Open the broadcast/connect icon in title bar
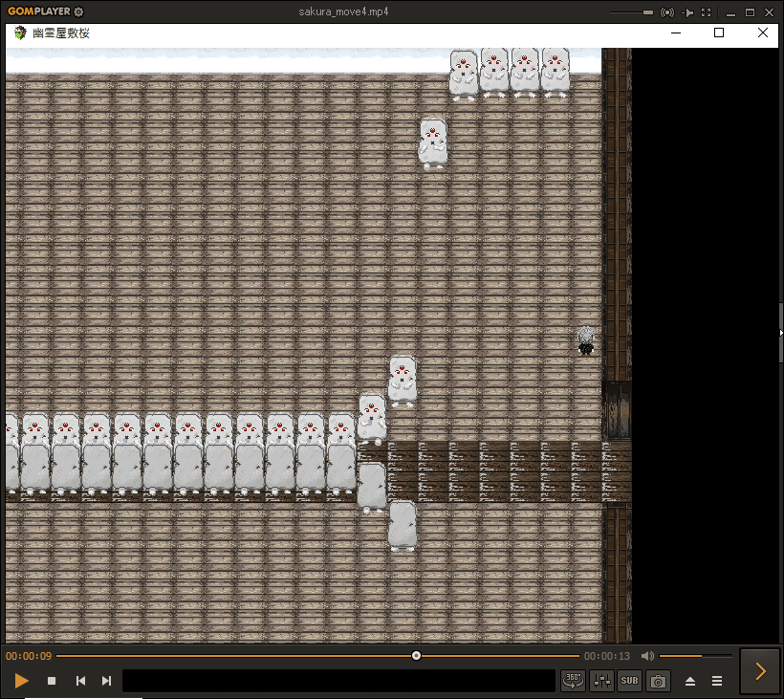784x699 pixels. (x=667, y=12)
